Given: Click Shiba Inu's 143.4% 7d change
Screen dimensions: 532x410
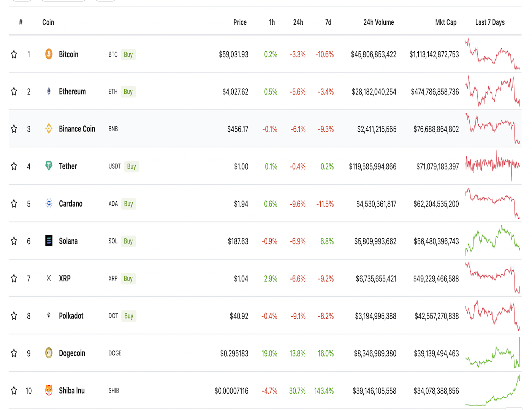Looking at the screenshot, I should [324, 391].
